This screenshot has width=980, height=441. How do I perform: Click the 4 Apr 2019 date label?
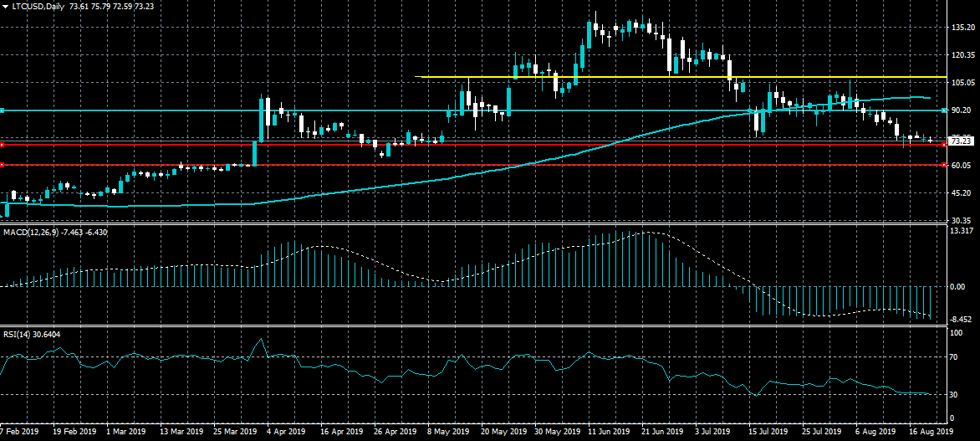tap(287, 432)
